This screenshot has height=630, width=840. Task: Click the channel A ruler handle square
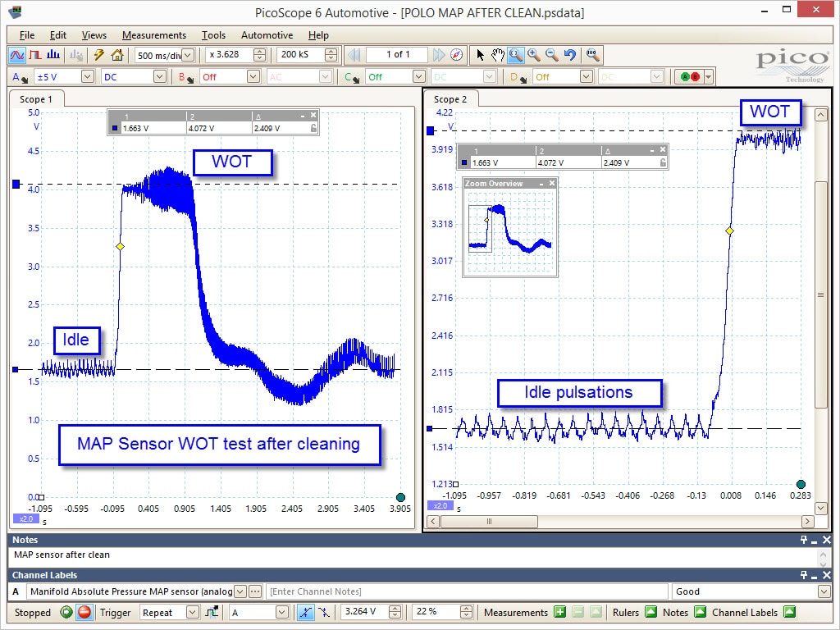pyautogui.click(x=16, y=185)
